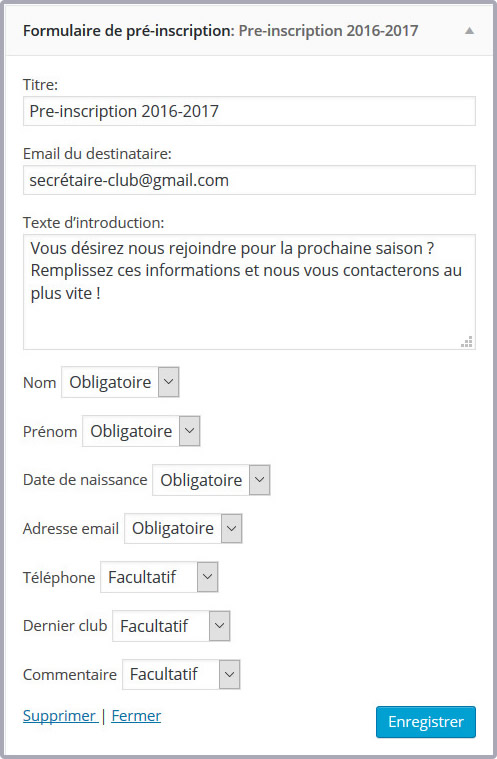The height and width of the screenshot is (759, 497).
Task: Open the Adresse email dropdown
Action: click(183, 528)
